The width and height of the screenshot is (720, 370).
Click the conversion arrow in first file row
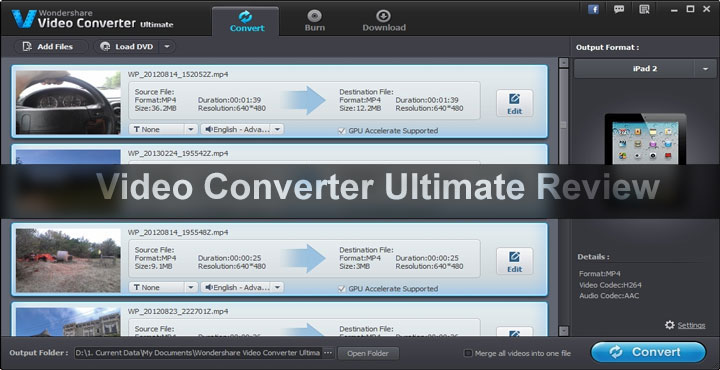point(305,100)
